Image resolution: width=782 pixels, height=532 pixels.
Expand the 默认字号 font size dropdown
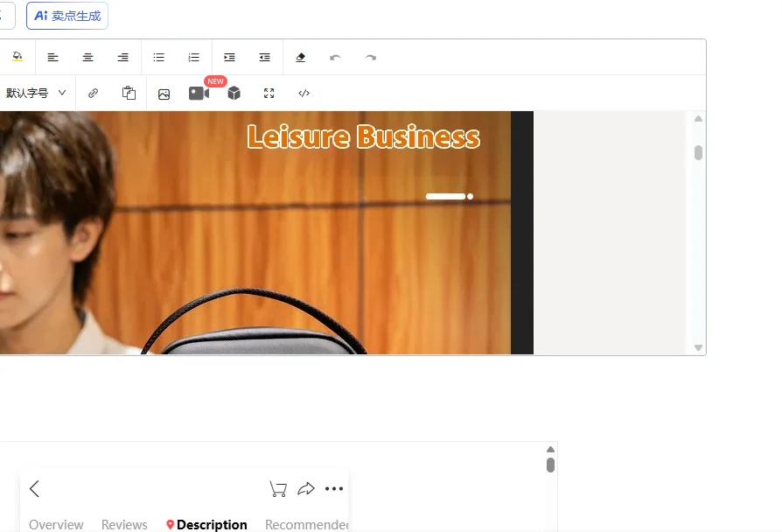36,93
